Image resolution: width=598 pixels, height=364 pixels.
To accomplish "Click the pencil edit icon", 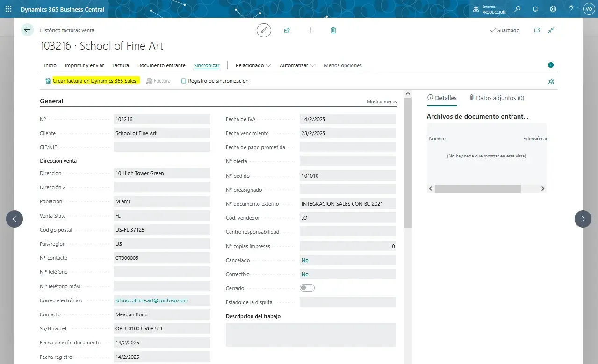I will pos(264,30).
